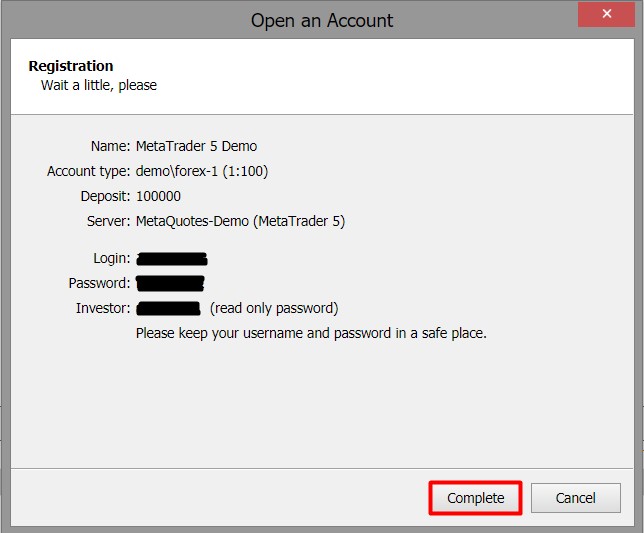The width and height of the screenshot is (644, 533).
Task: Click the 'Account type:' label
Action: [x=88, y=171]
